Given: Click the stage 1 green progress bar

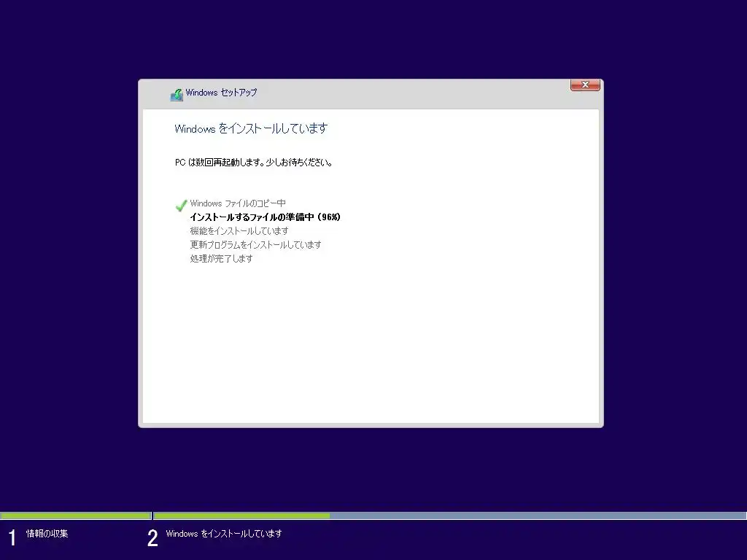Looking at the screenshot, I should pos(75,516).
